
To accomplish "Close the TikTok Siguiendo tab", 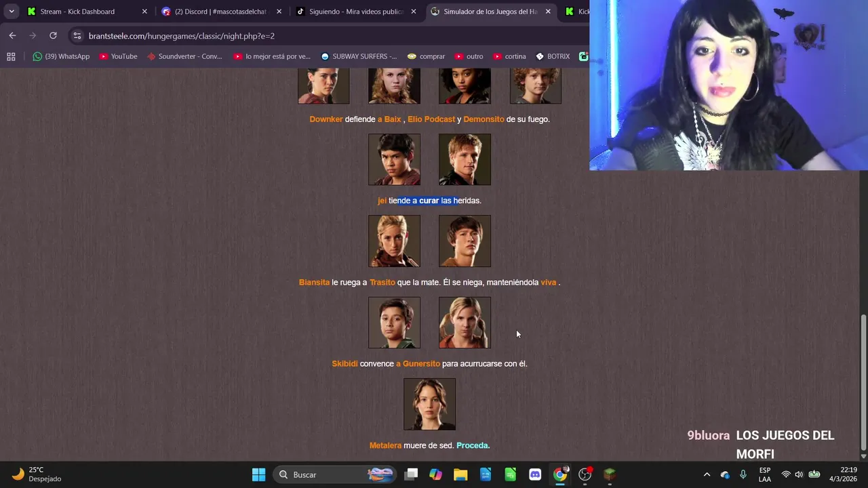I will 414,12.
